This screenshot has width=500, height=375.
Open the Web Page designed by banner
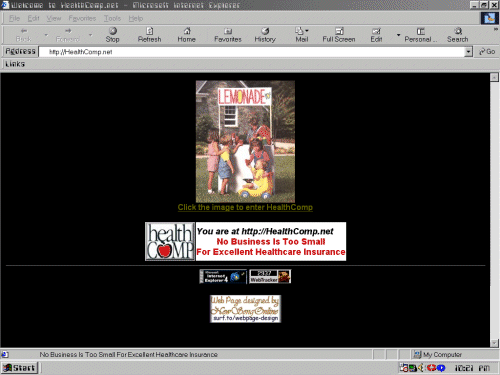coord(245,309)
